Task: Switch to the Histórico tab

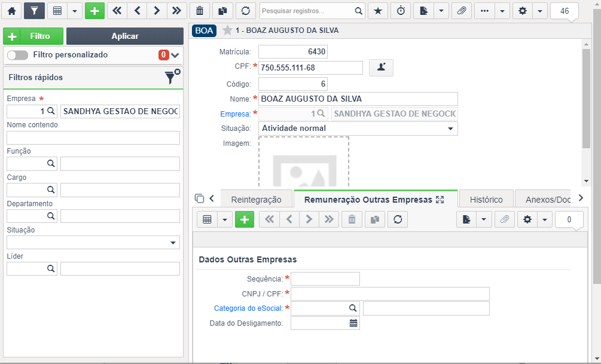Action: click(x=486, y=200)
